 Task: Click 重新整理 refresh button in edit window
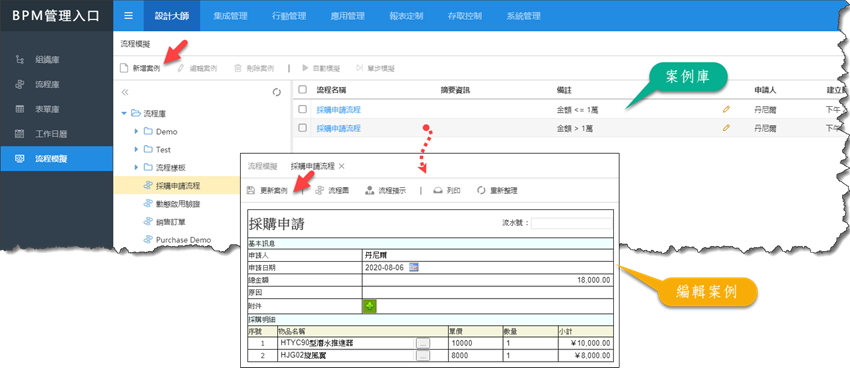point(497,191)
